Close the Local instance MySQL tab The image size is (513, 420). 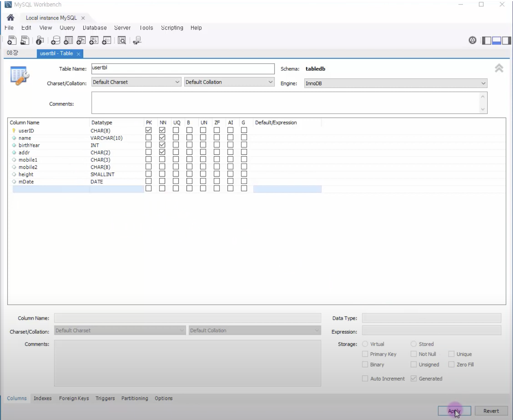coord(83,18)
